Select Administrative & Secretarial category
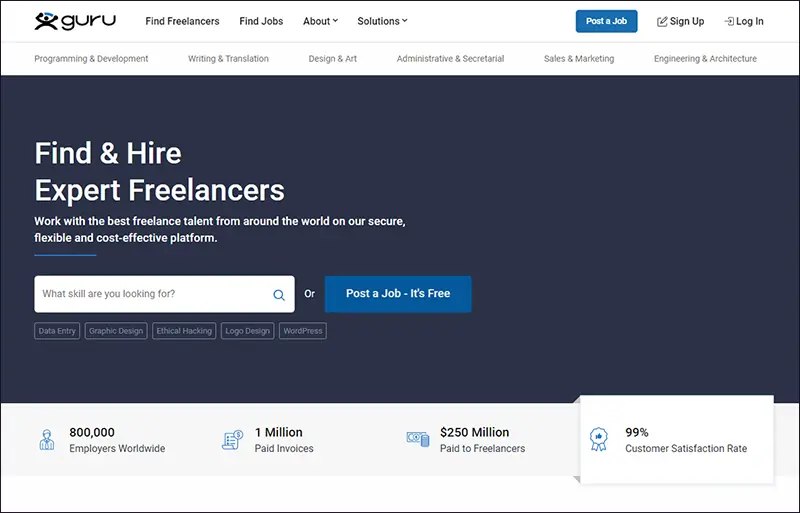This screenshot has width=800, height=513. (451, 59)
